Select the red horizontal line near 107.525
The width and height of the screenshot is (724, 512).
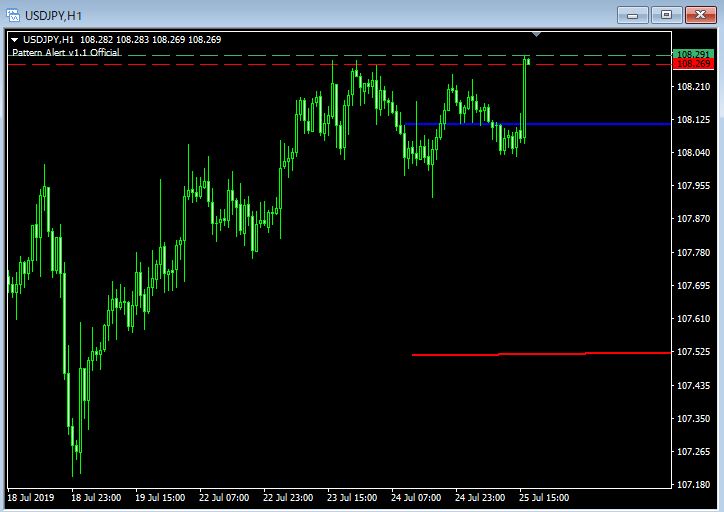click(541, 354)
